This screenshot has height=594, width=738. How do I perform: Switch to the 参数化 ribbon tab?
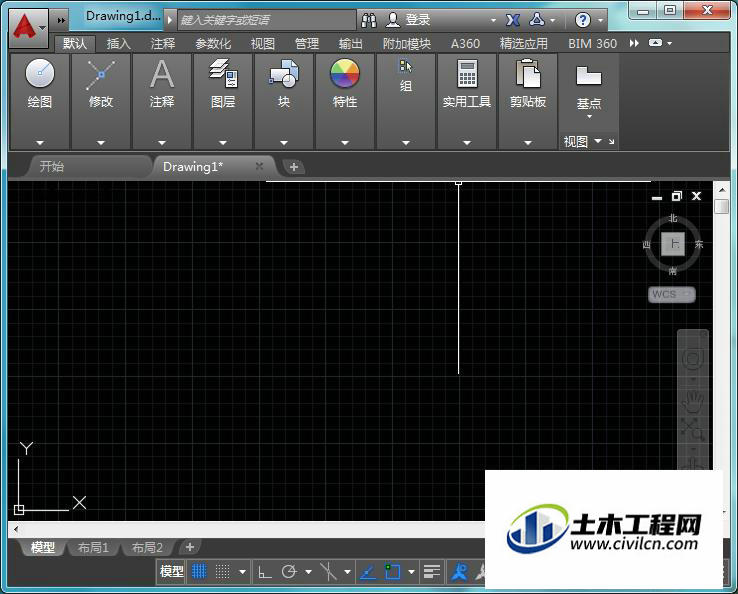(213, 44)
